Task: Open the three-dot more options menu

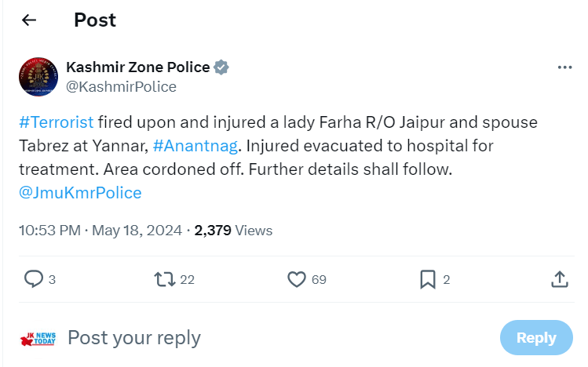Action: (564, 67)
